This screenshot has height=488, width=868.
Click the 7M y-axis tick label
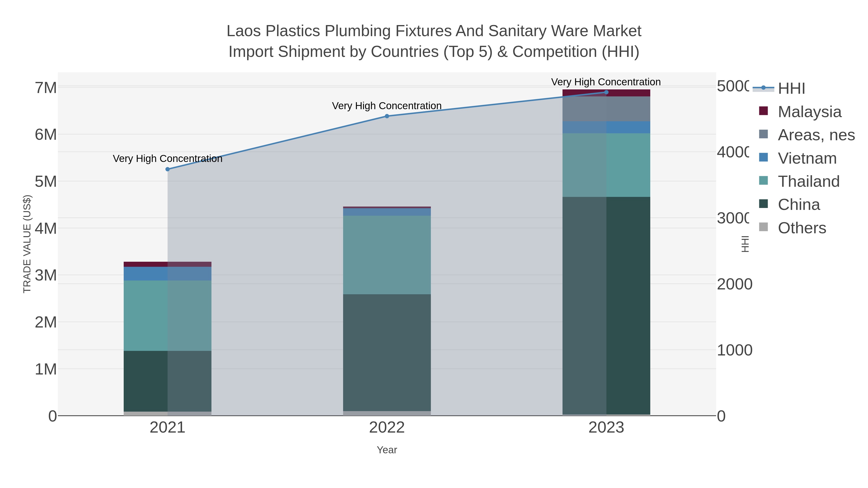coord(46,88)
